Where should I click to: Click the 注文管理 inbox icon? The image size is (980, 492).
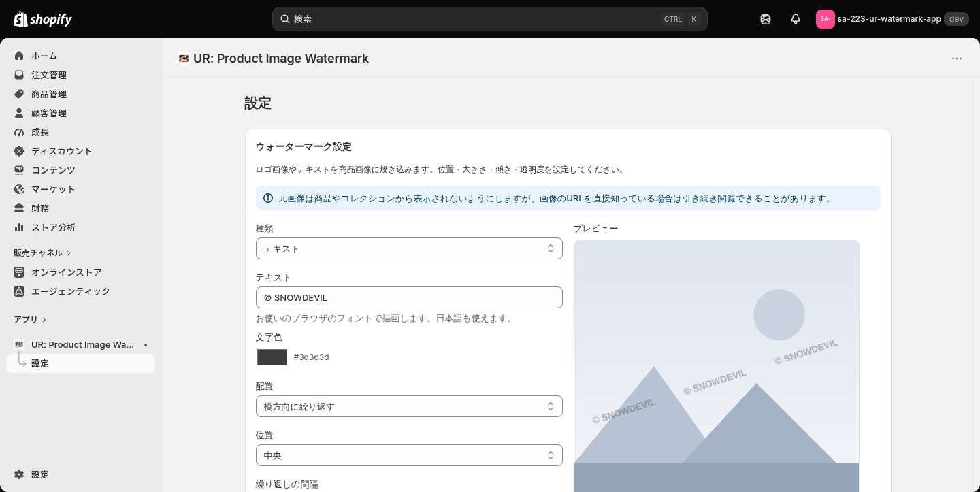click(19, 75)
